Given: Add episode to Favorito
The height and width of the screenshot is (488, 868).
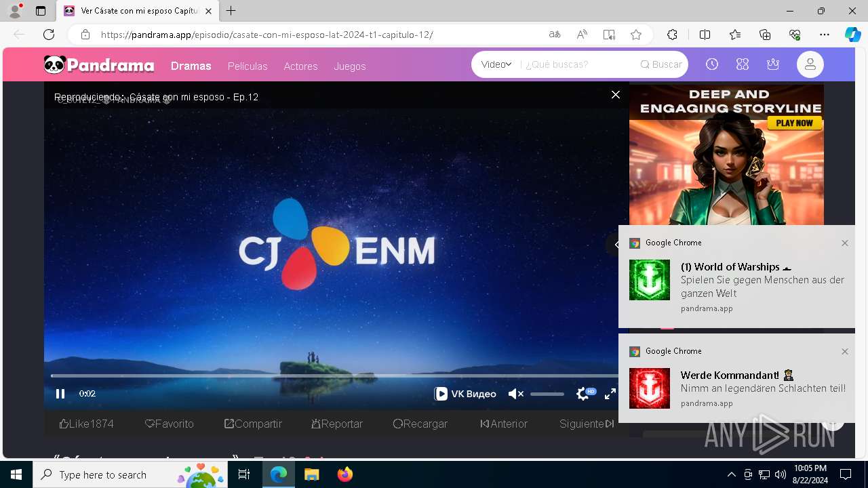Looking at the screenshot, I should click(170, 424).
